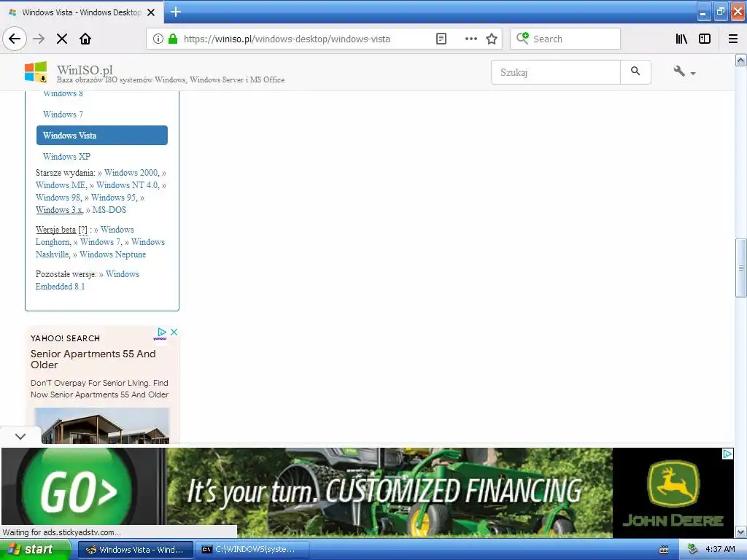
Task: Open the Windows NT 4.0 link
Action: click(127, 185)
